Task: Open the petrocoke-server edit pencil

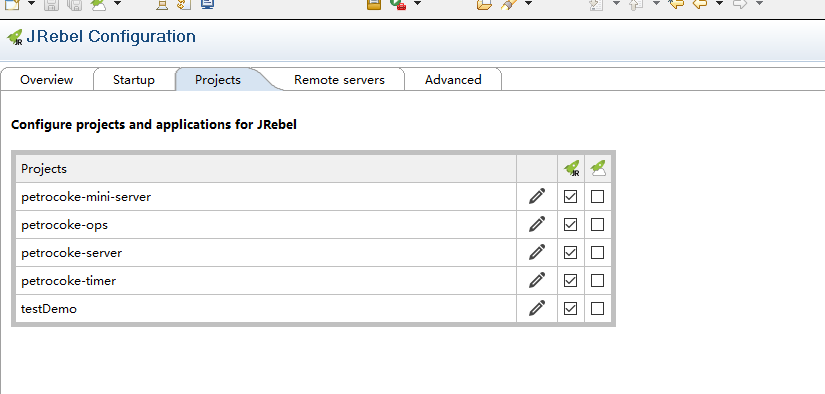Action: (537, 252)
